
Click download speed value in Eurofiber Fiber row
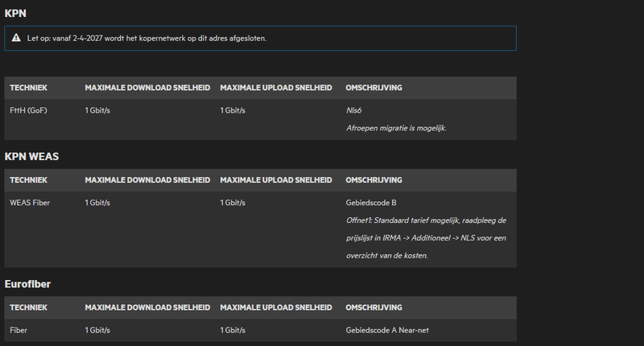pos(97,330)
